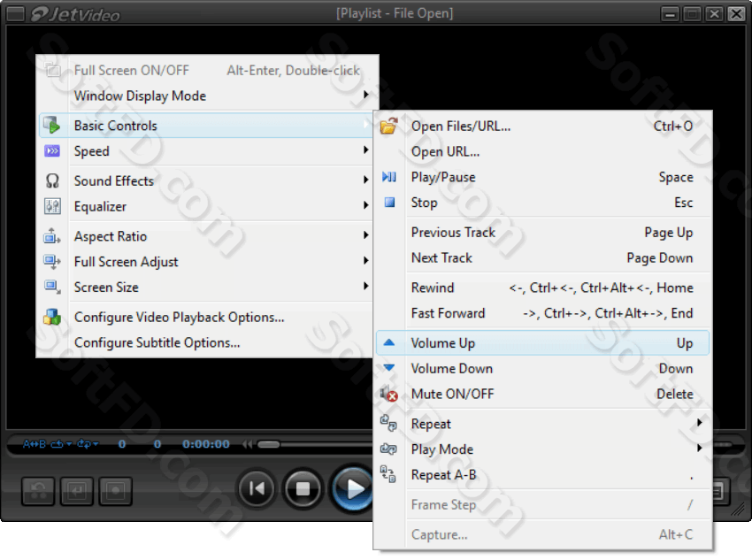Expand the Repeat submenu arrow
752x560 pixels.
[699, 422]
